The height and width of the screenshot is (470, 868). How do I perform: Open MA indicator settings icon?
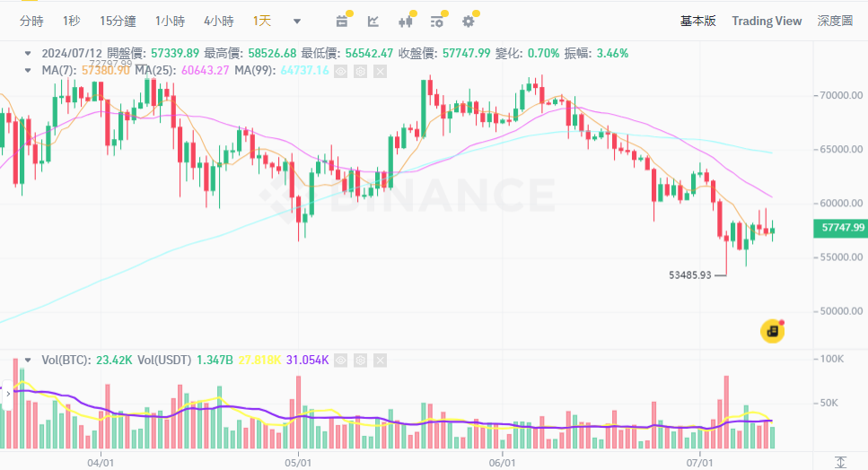tap(359, 70)
